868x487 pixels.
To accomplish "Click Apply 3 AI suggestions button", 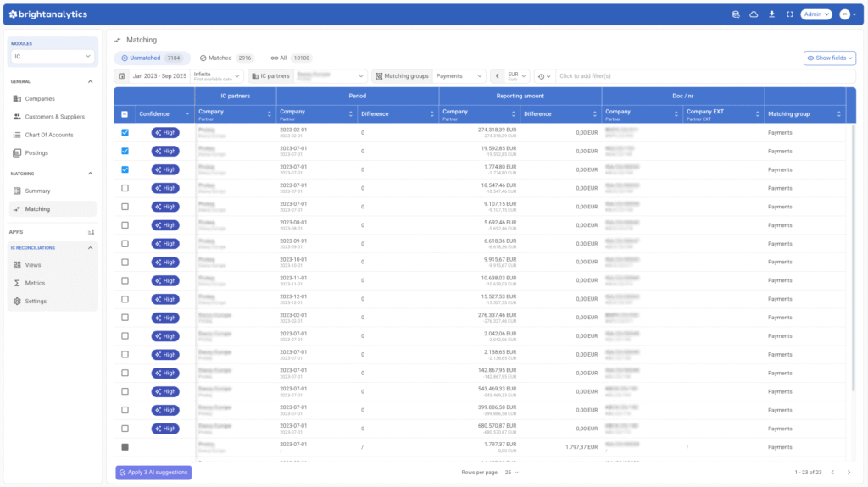I will coord(153,472).
